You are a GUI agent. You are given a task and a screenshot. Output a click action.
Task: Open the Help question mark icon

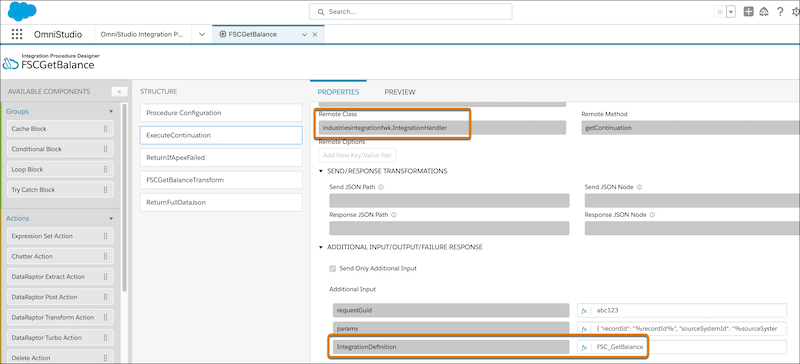780,12
